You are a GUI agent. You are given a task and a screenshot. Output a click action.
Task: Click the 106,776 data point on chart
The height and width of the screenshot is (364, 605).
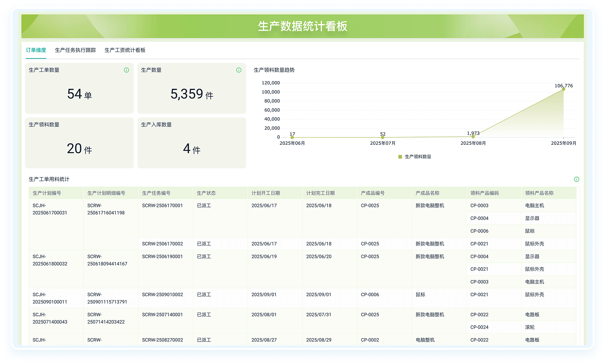(x=563, y=89)
